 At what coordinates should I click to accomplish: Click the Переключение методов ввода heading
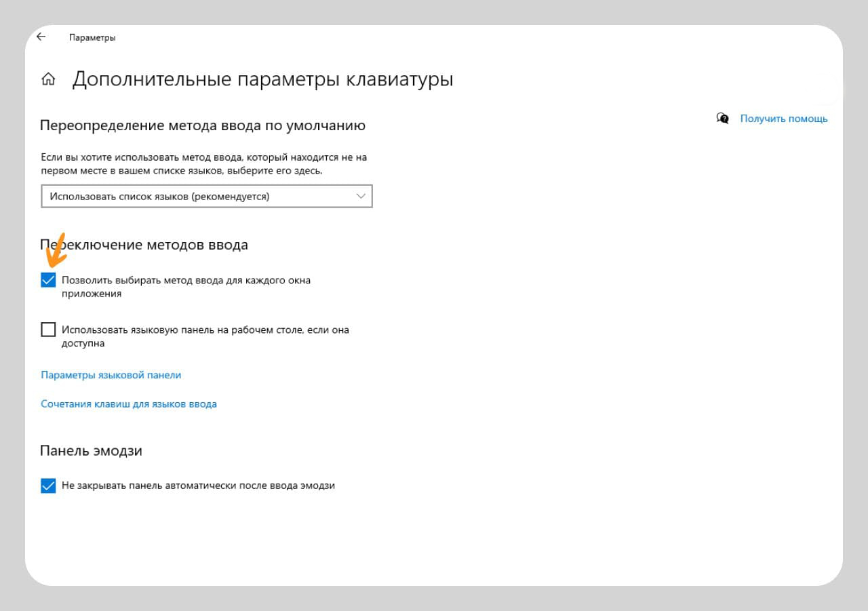coord(144,245)
